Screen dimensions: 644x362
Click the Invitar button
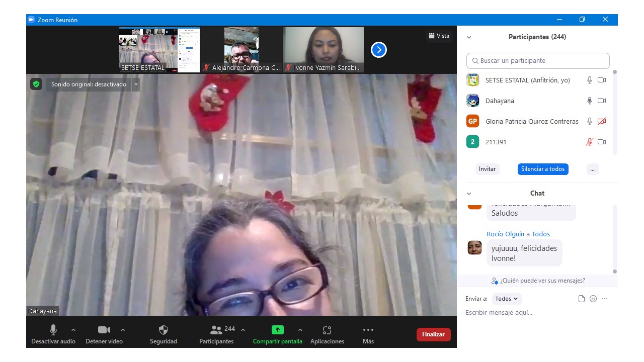(487, 169)
